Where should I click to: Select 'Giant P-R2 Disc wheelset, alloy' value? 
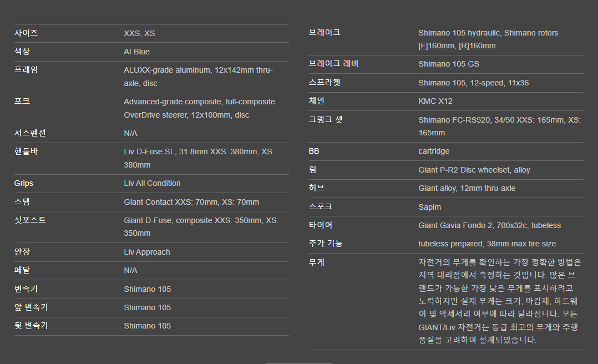click(x=474, y=170)
